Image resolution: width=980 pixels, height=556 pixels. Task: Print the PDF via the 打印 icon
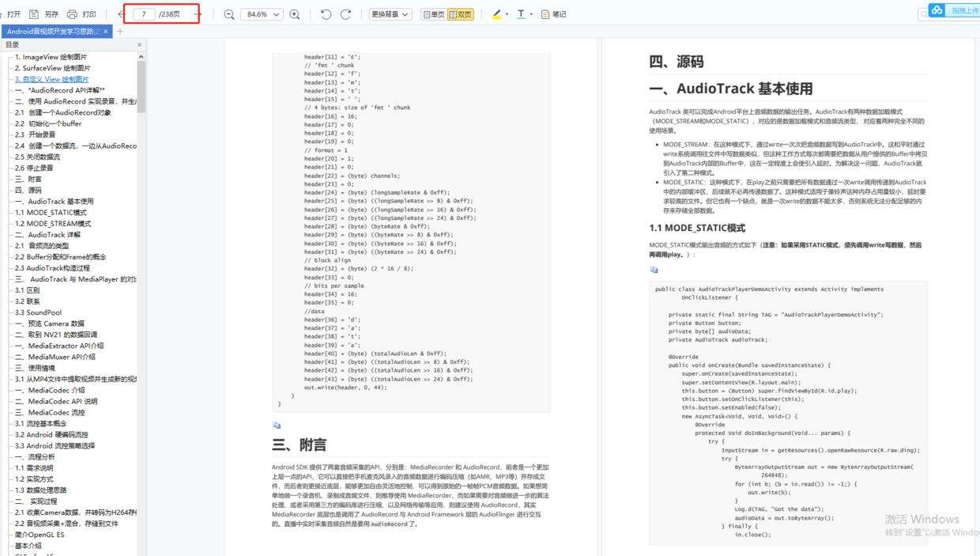pos(85,13)
